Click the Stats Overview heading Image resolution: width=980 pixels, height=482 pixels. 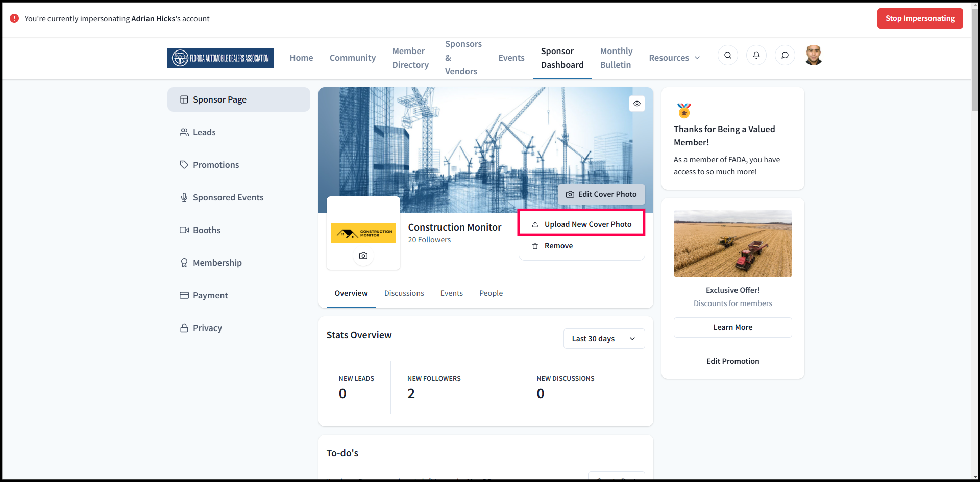pyautogui.click(x=359, y=335)
